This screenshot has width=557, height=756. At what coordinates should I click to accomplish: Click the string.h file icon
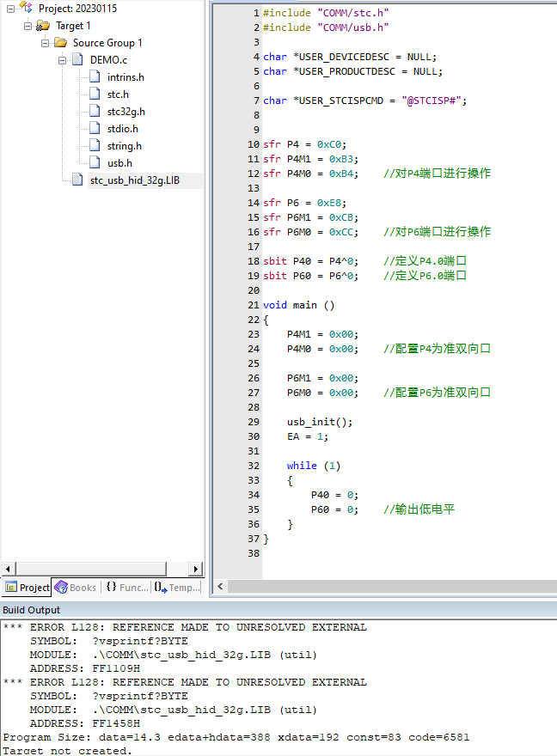click(x=95, y=145)
